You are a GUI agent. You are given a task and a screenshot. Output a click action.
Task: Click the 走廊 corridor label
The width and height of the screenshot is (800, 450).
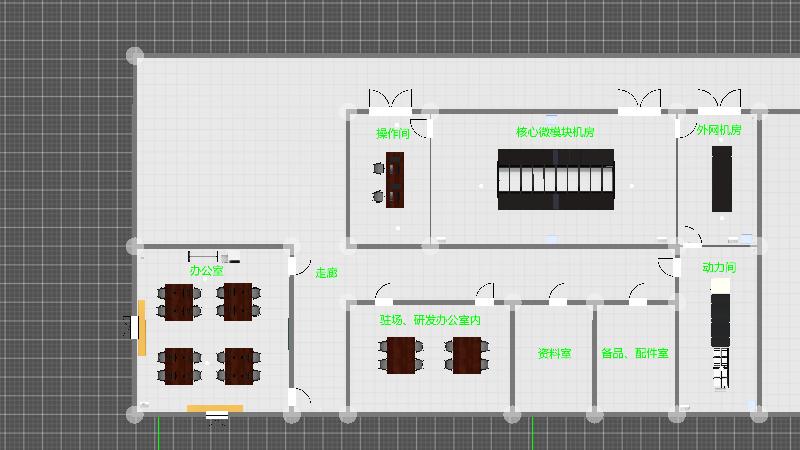[327, 273]
